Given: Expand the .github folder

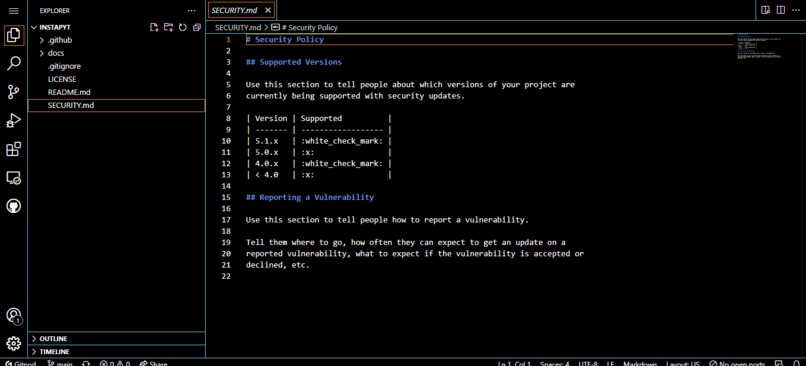Looking at the screenshot, I should click(x=116, y=40).
